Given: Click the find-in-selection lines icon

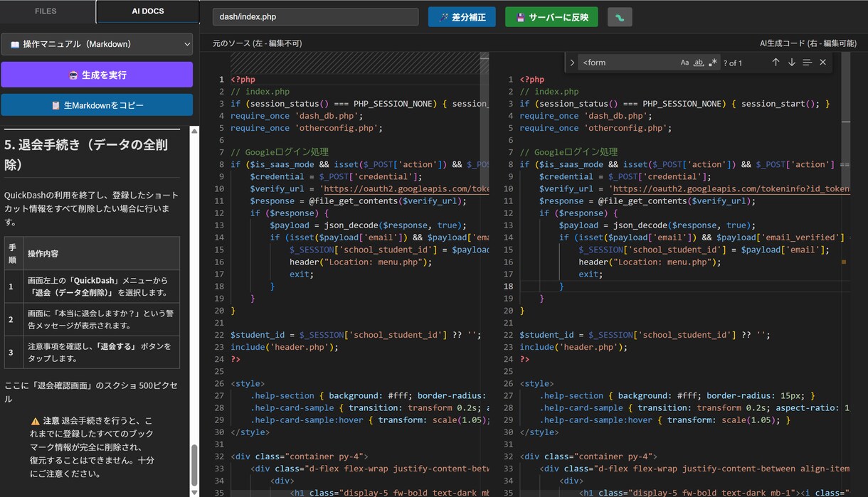Looking at the screenshot, I should click(x=807, y=63).
